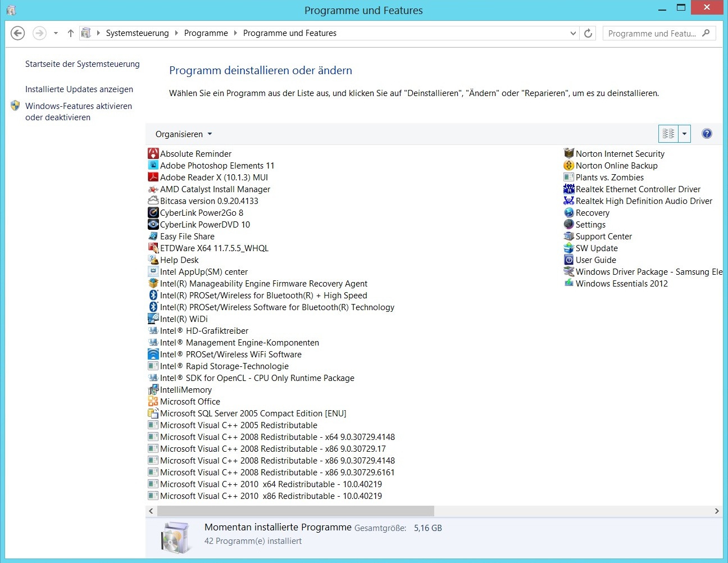
Task: Refresh the program list
Action: (588, 33)
